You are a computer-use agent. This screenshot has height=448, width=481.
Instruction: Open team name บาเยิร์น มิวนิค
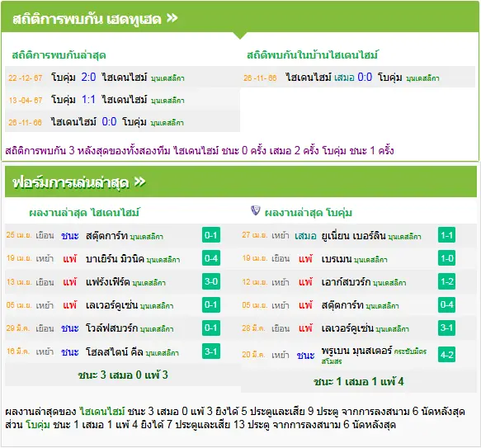(115, 259)
